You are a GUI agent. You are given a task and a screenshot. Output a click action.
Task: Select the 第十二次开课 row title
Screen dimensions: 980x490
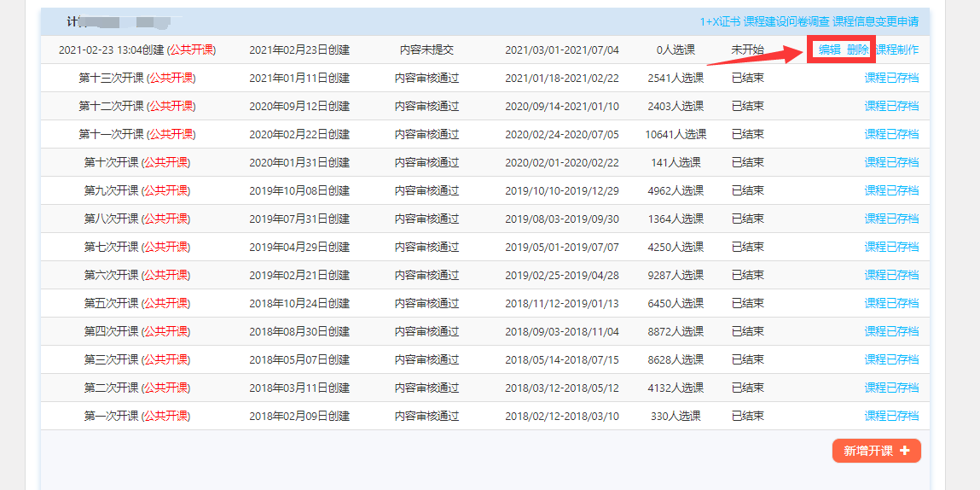(x=136, y=107)
